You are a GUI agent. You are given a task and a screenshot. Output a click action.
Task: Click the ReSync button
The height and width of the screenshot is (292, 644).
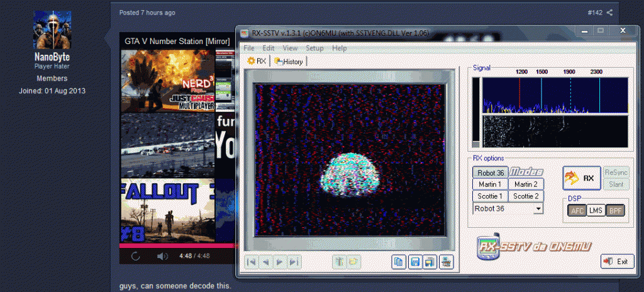coord(616,172)
